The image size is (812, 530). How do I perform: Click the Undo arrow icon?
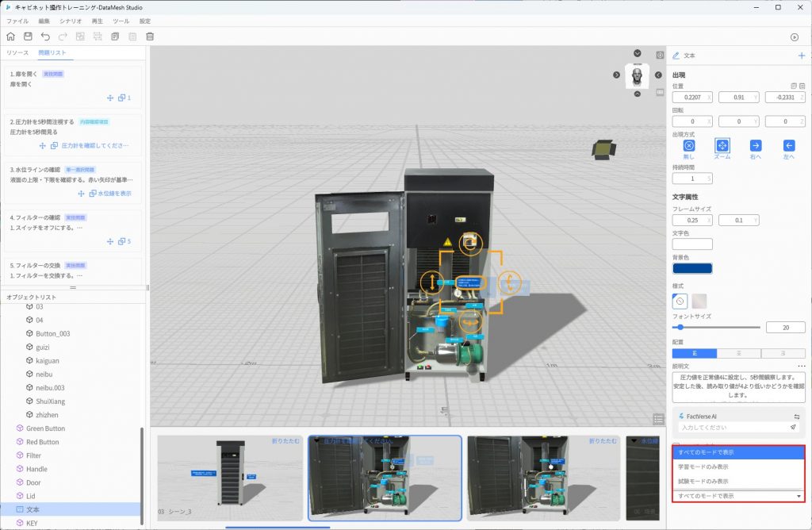pos(45,36)
